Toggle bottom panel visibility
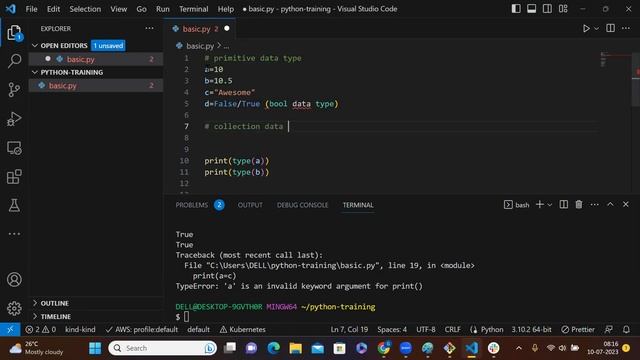The width and height of the screenshot is (640, 360). (531, 9)
